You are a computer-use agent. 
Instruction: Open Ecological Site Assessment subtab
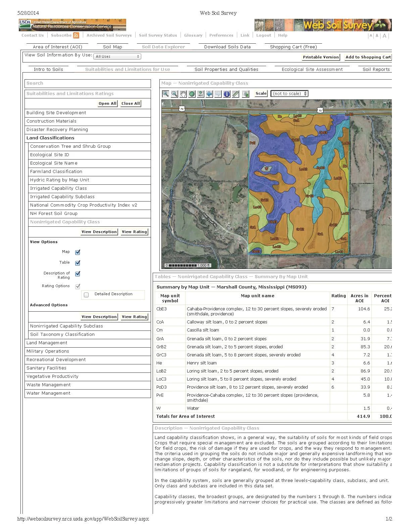tap(312, 69)
